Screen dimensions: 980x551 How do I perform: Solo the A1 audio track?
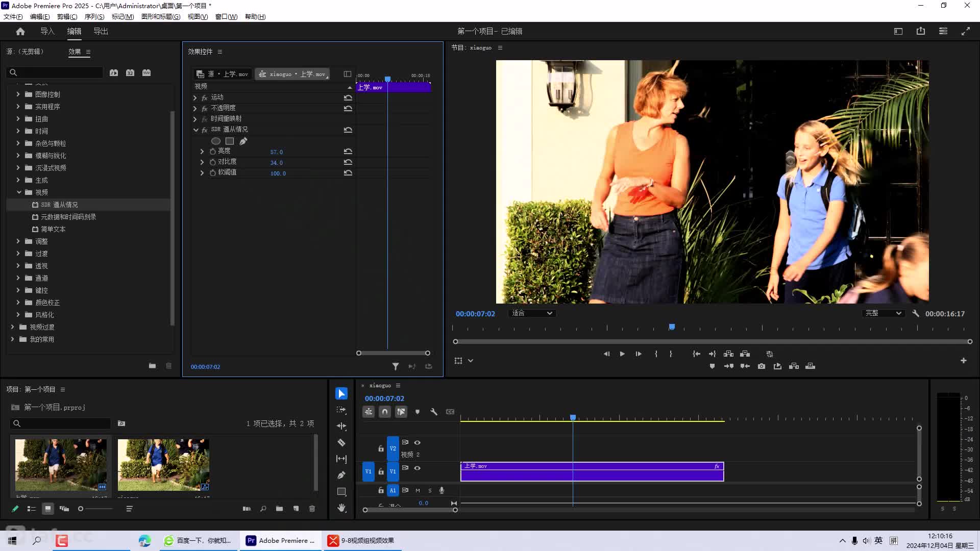[x=430, y=491]
